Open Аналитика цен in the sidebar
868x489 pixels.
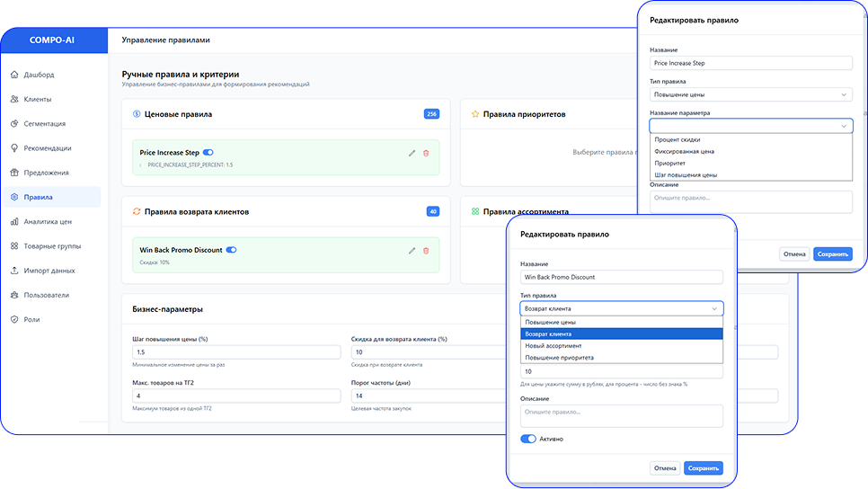[x=48, y=221]
